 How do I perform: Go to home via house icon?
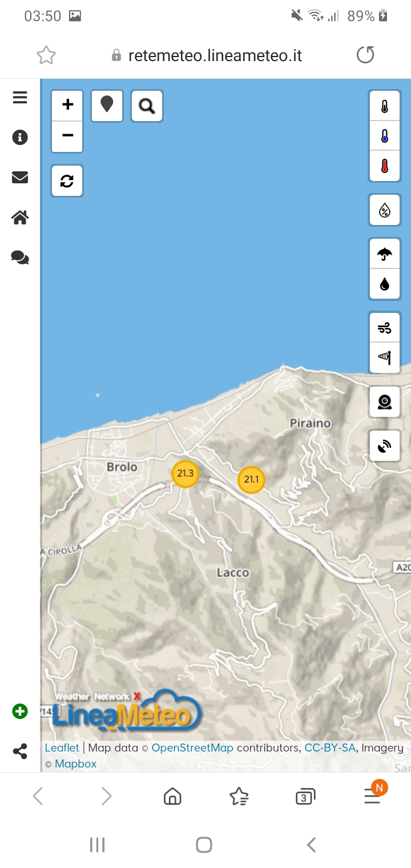tap(20, 218)
